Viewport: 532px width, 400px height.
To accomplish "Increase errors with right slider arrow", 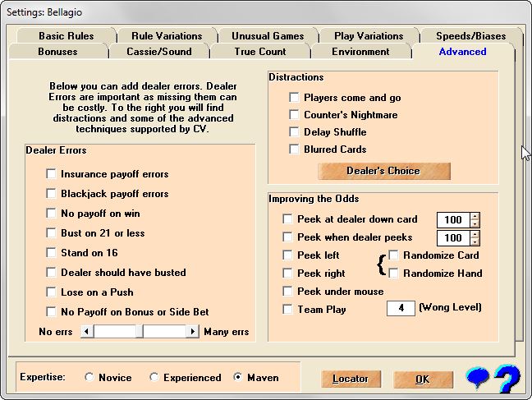I will 192,331.
